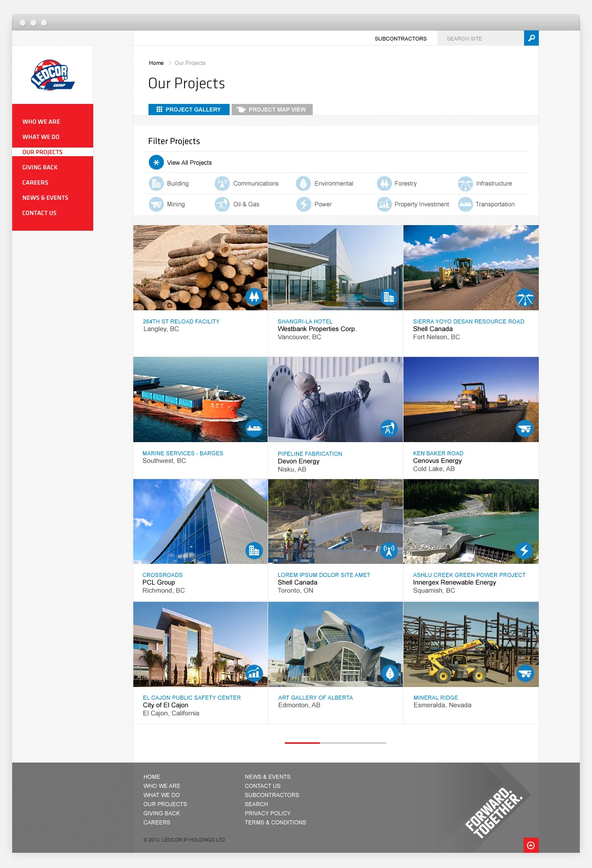
Task: Open El Cajon Public Safety Center link
Action: tap(192, 698)
